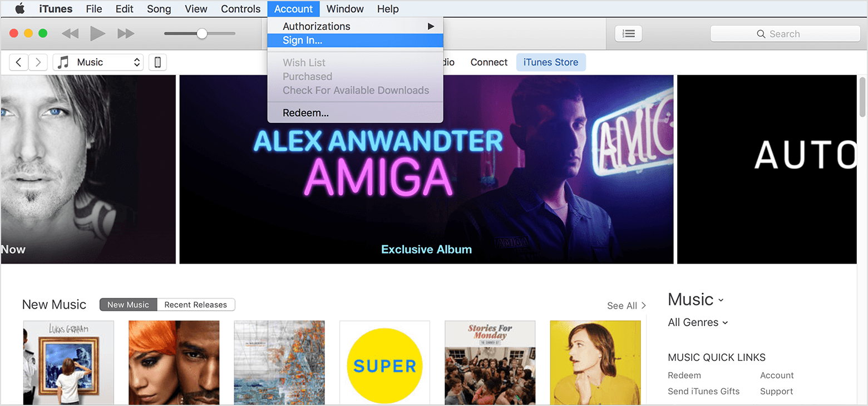Open the Controls menu
This screenshot has height=406, width=868.
[240, 9]
